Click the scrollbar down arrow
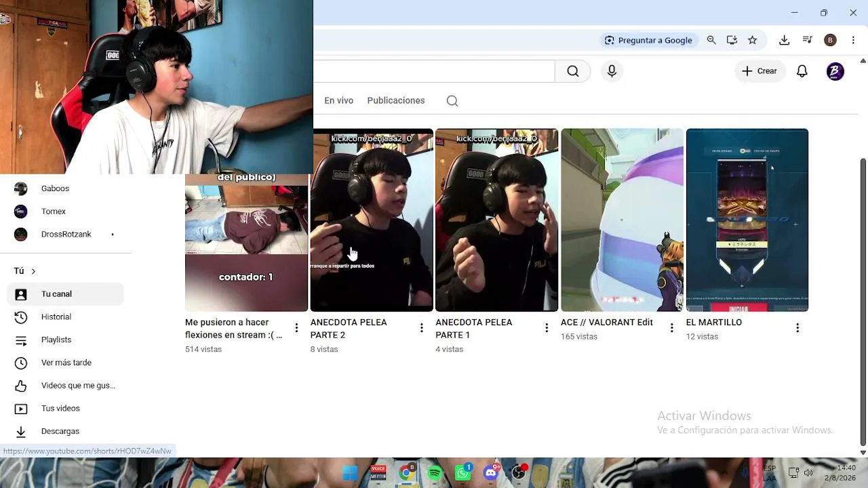 point(863,452)
